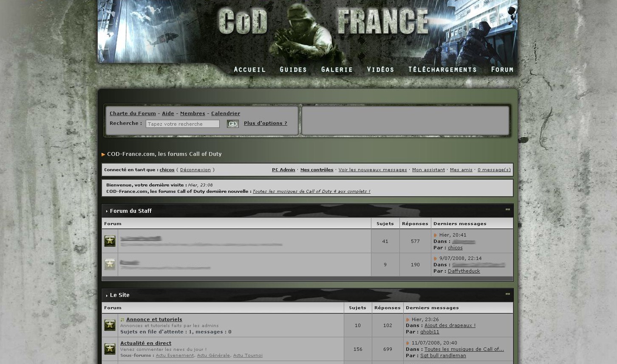
Task: Click the COD-France.com forums breadcrumb
Action: coord(164,154)
